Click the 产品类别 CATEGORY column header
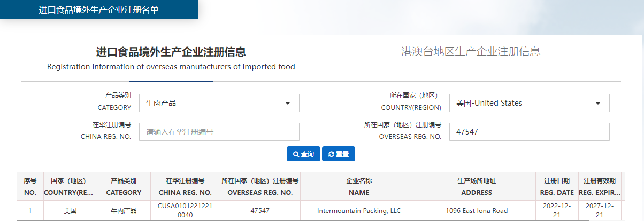 click(124, 186)
